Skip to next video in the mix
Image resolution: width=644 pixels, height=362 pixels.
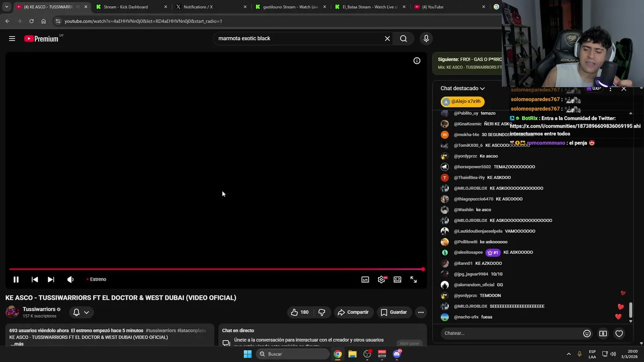click(x=51, y=280)
